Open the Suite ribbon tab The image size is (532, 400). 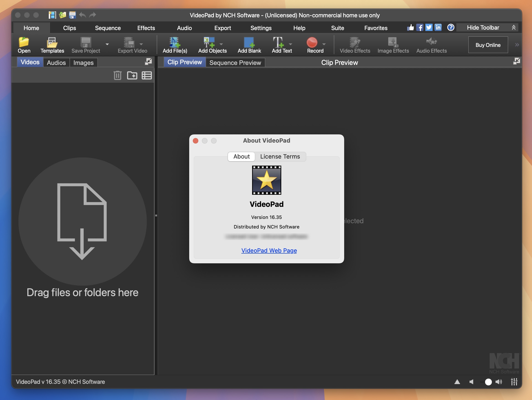337,28
